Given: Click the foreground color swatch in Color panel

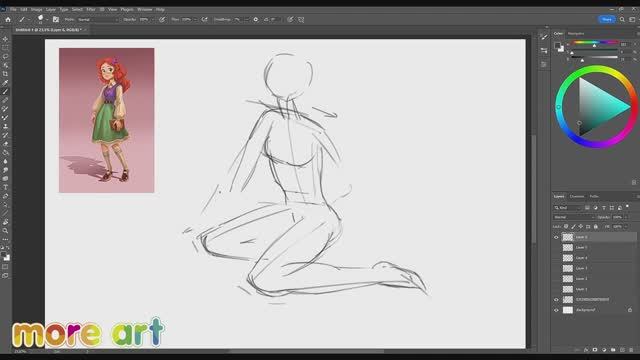Looking at the screenshot, I should (x=558, y=45).
